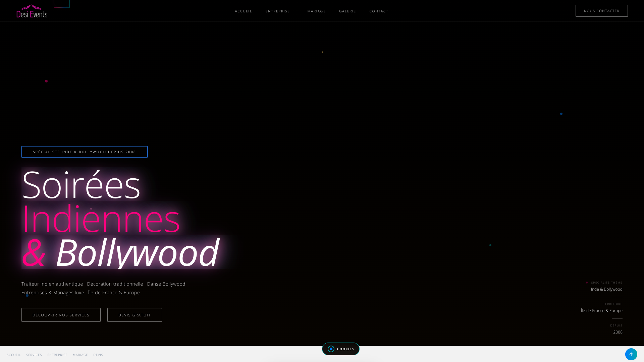
Task: Select Devis in the bottom bar
Action: click(x=98, y=355)
